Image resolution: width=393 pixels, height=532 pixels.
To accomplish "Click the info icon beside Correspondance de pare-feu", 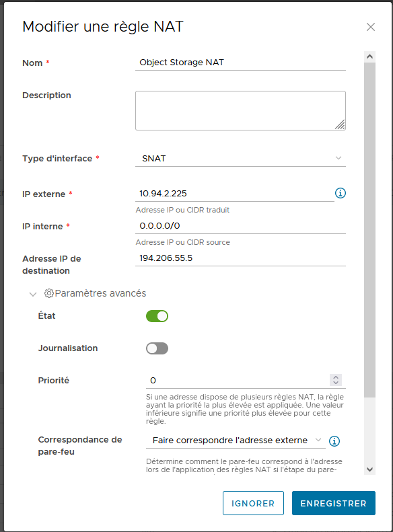I will point(334,441).
